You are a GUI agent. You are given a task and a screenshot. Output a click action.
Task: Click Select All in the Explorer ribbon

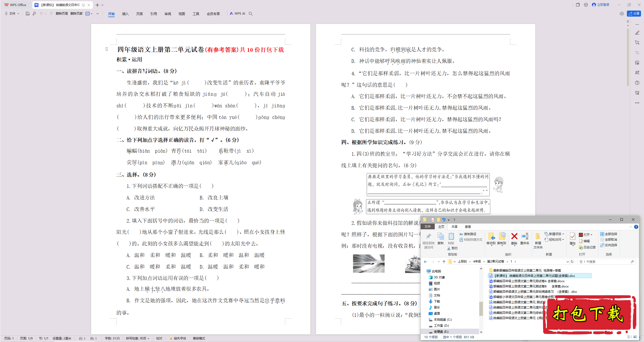click(x=609, y=234)
